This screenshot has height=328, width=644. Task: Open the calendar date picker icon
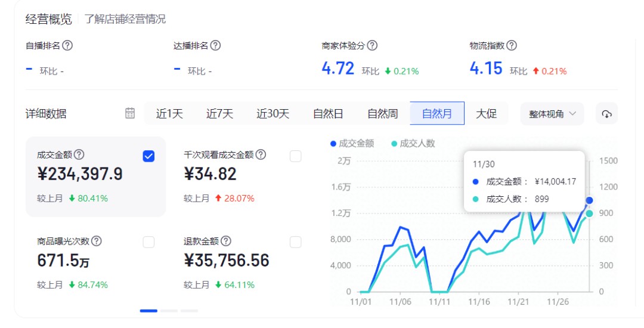click(130, 113)
